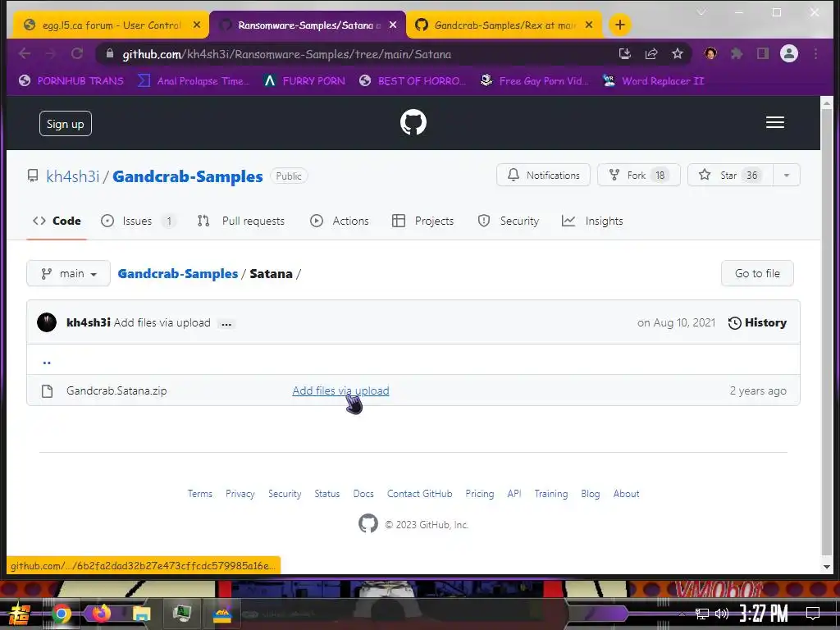Click the Start button on the taskbar
Image resolution: width=840 pixels, height=630 pixels.
pyautogui.click(x=20, y=614)
